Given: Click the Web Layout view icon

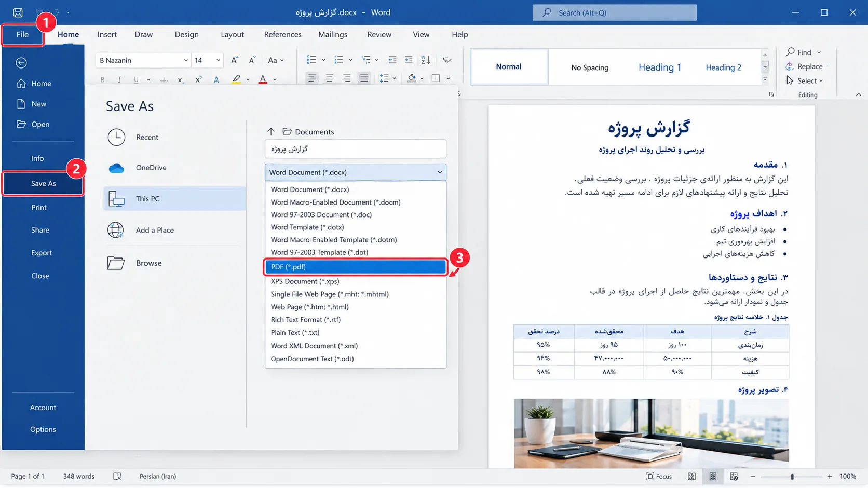Looking at the screenshot, I should (734, 476).
